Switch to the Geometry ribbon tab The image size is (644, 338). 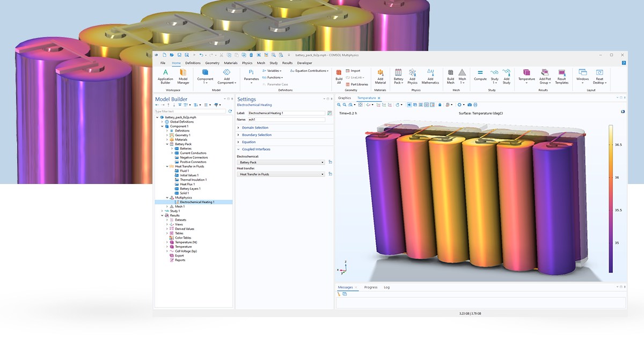[212, 62]
